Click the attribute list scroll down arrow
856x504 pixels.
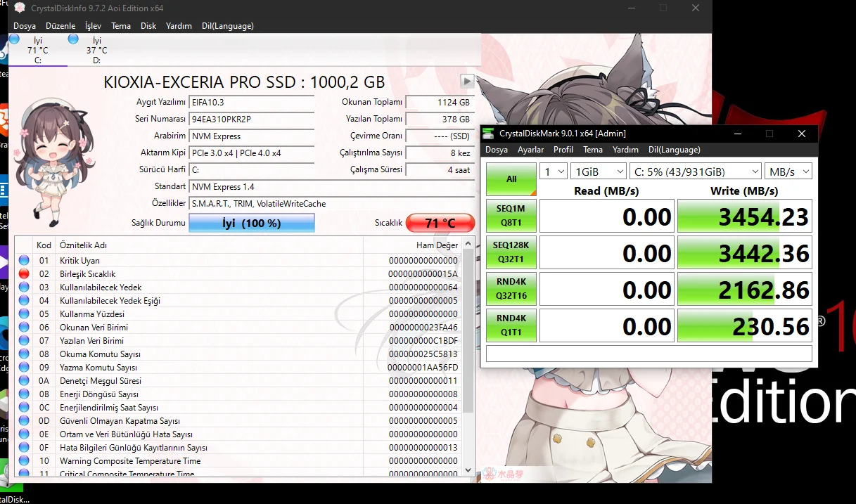468,470
